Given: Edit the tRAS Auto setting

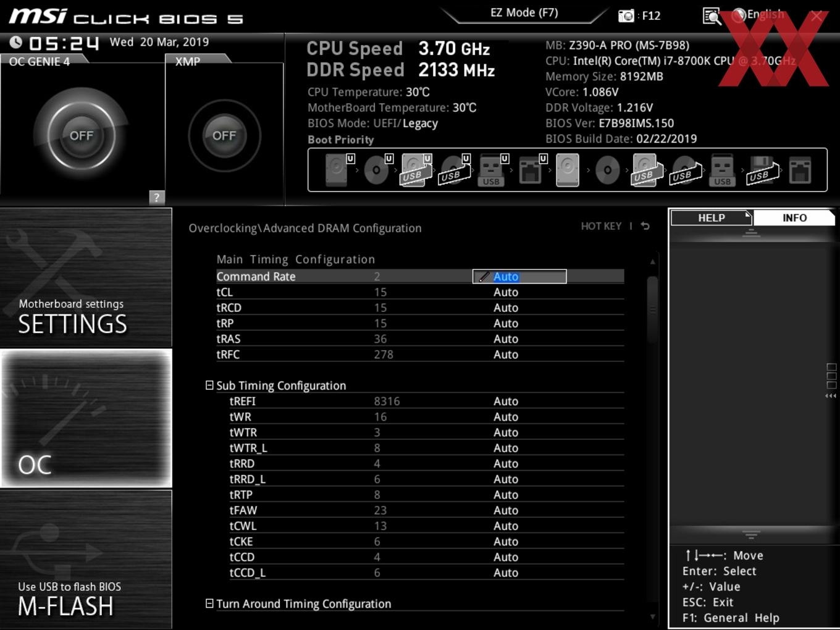Looking at the screenshot, I should (506, 338).
